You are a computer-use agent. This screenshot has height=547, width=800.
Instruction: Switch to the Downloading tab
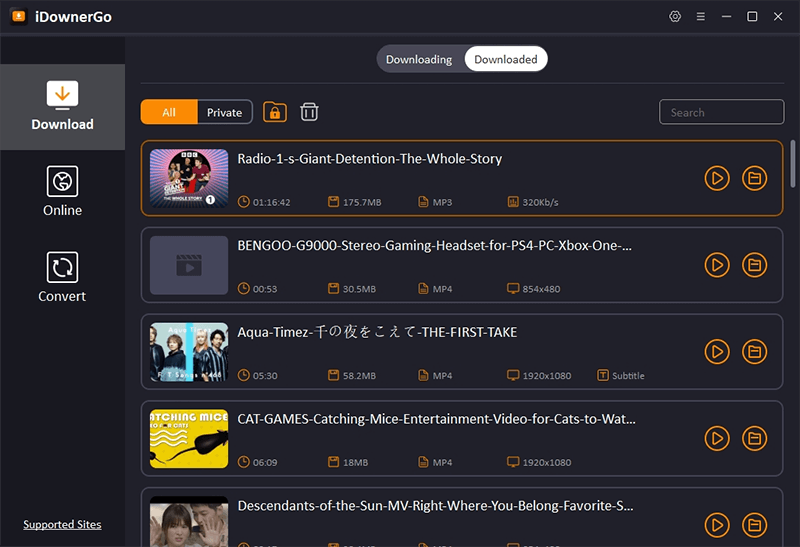419,59
